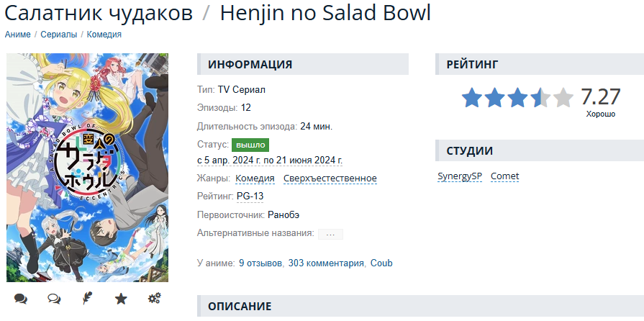Select the fifth gray rating star
The image size is (644, 321).
click(x=563, y=97)
